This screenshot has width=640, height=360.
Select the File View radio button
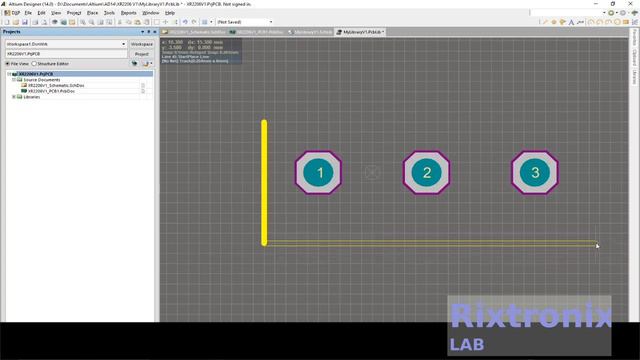[x=8, y=64]
